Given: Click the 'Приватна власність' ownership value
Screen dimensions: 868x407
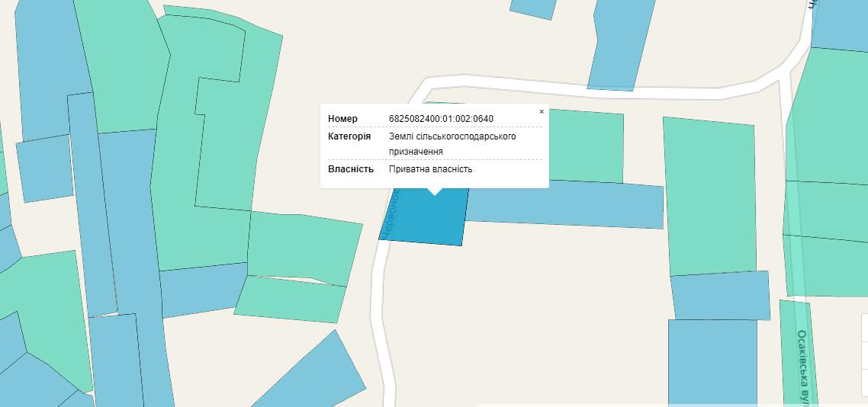Looking at the screenshot, I should (x=430, y=169).
